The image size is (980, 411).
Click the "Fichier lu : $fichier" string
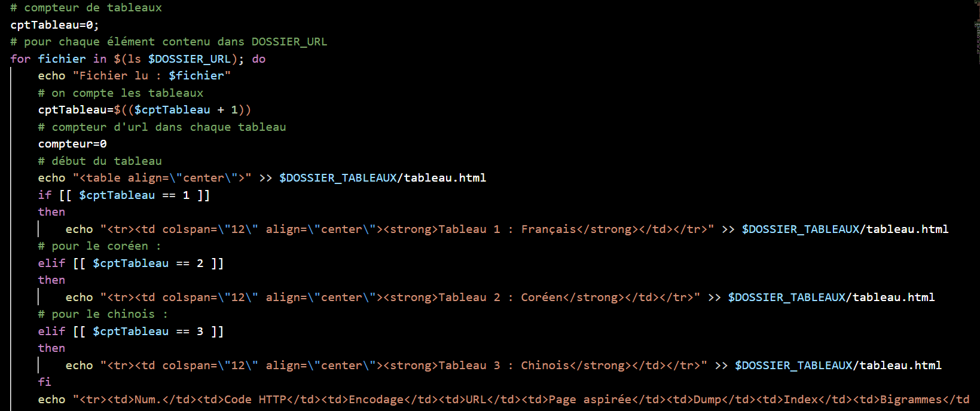tap(152, 76)
